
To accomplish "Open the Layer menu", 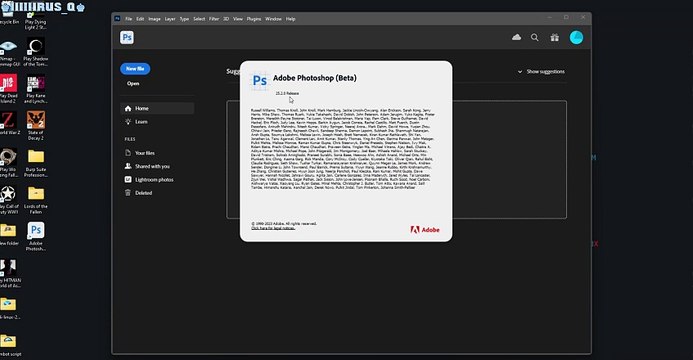I will [170, 19].
